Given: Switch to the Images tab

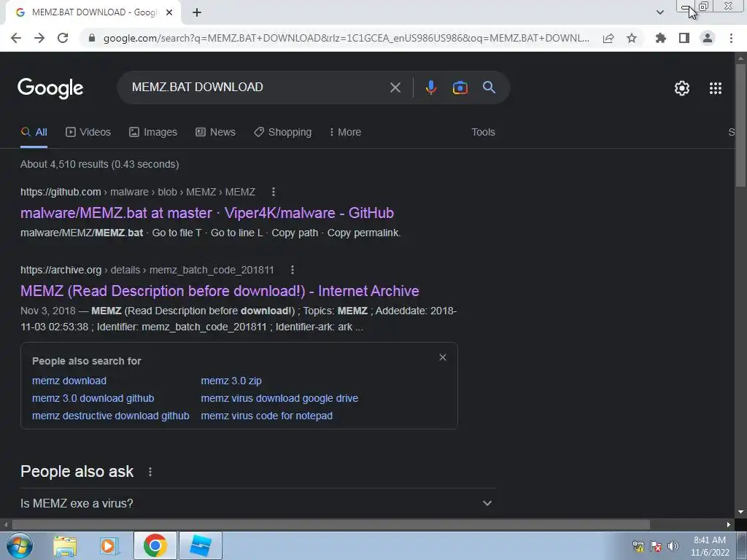Looking at the screenshot, I should click(x=153, y=133).
